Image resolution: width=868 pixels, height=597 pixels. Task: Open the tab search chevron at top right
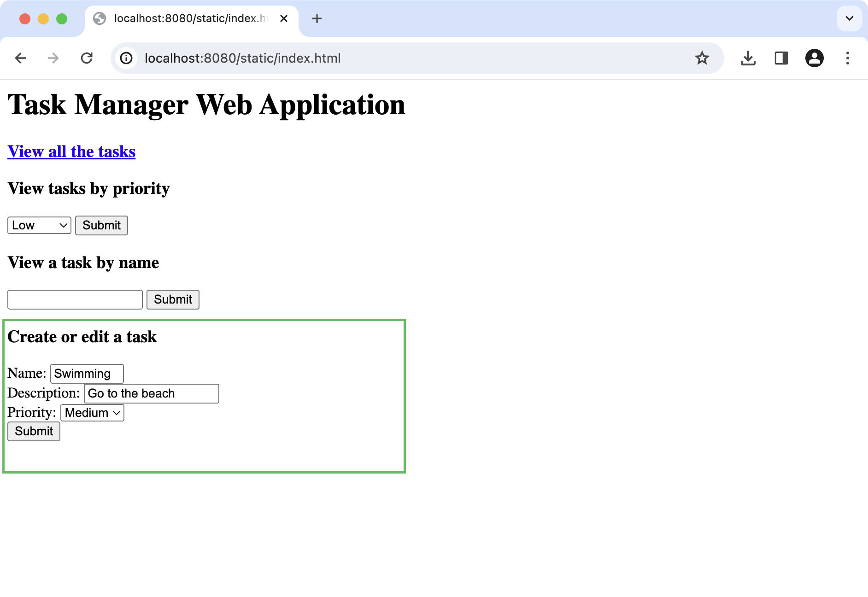(x=850, y=18)
